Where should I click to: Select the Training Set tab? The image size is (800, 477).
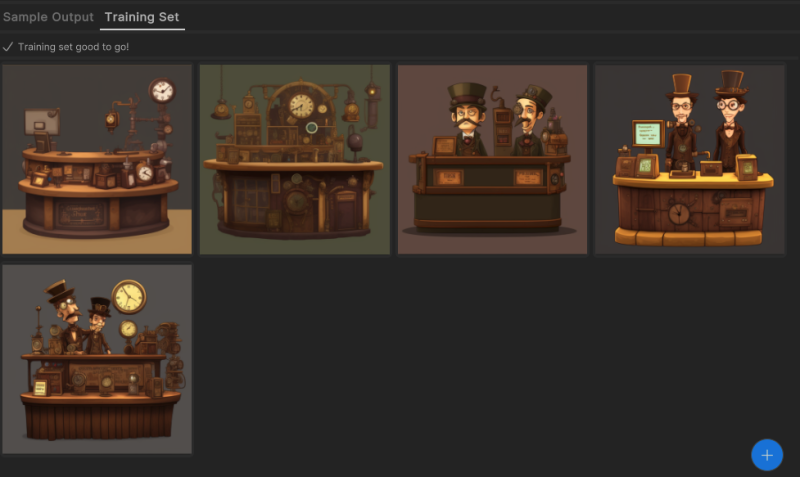(x=142, y=17)
